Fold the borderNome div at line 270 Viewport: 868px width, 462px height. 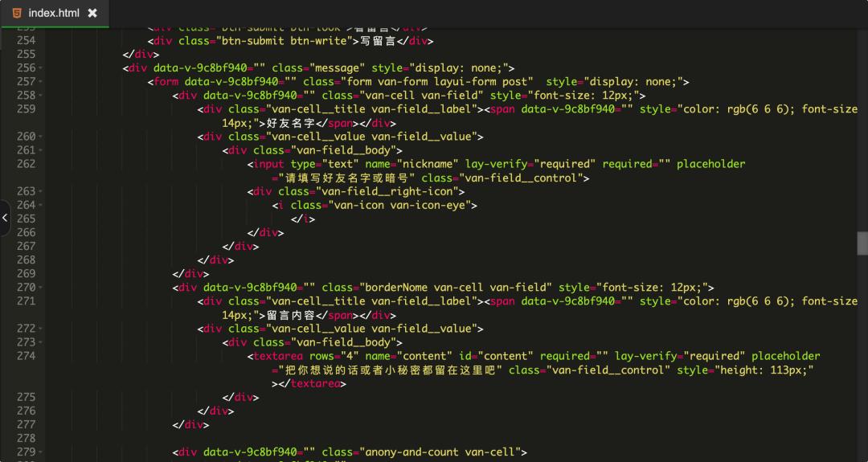tap(41, 288)
